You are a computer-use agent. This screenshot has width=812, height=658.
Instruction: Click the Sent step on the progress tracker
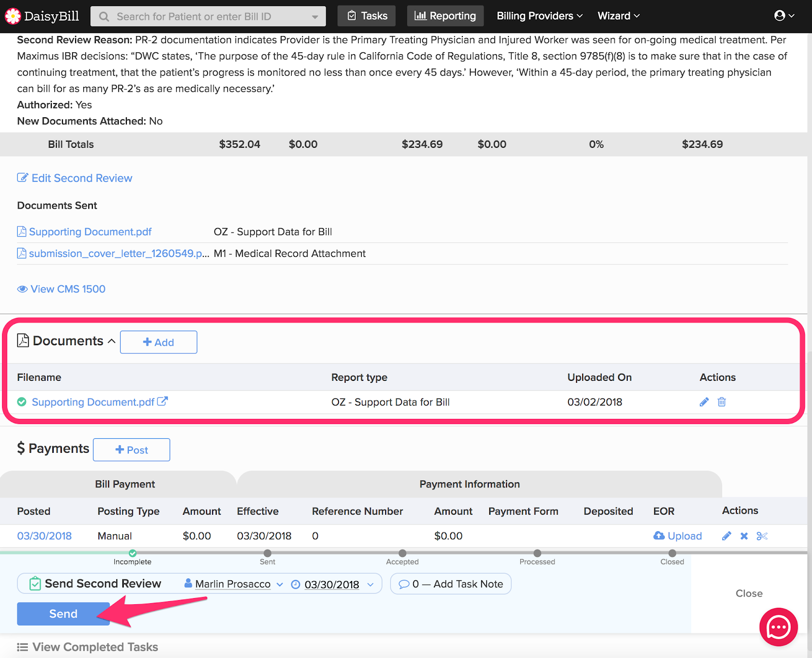click(x=267, y=553)
